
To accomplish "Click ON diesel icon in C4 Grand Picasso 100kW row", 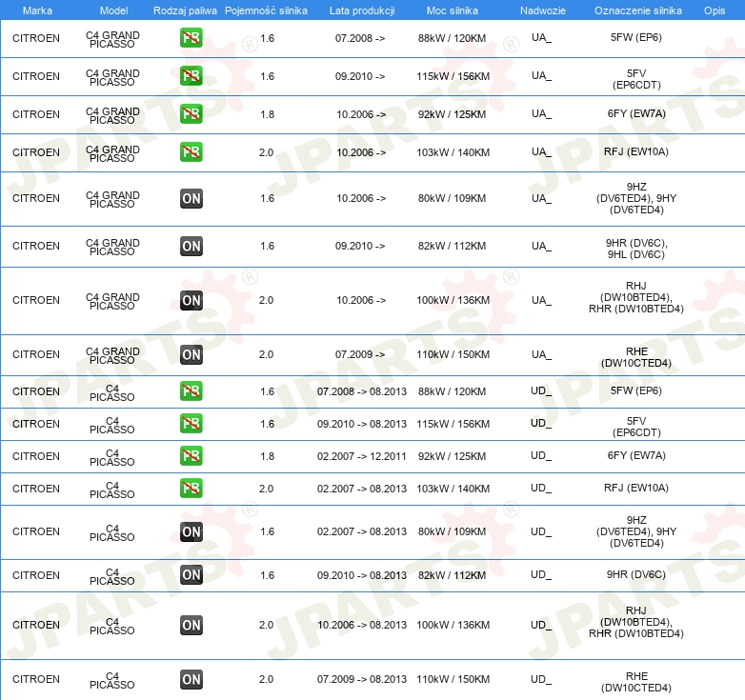I will click(x=191, y=300).
